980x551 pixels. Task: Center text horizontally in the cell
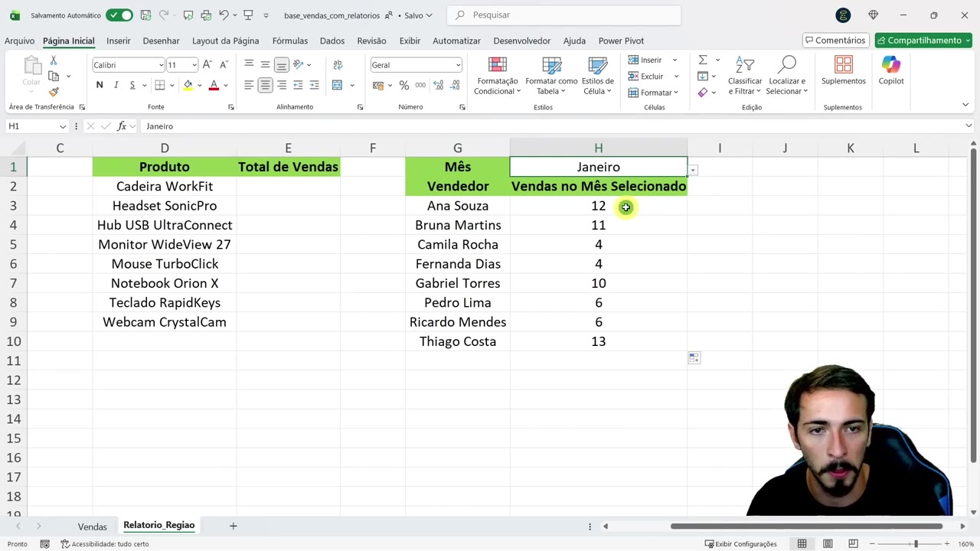[265, 85]
